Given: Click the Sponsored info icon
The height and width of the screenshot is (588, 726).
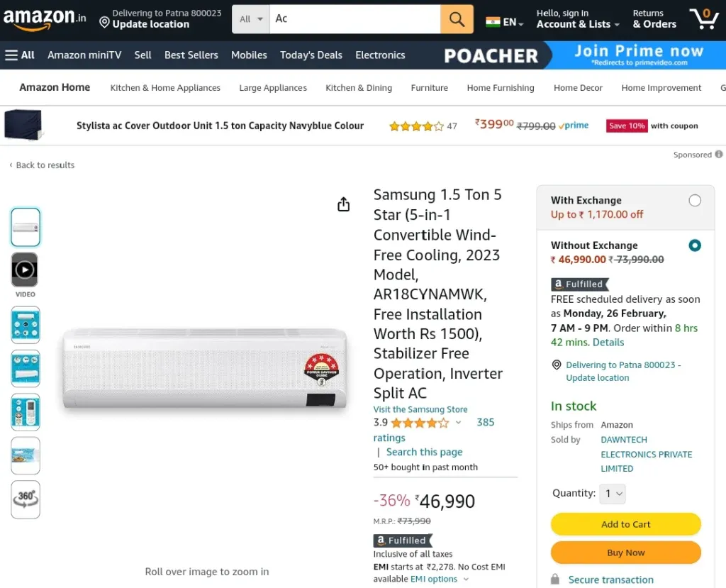Looking at the screenshot, I should coord(719,155).
